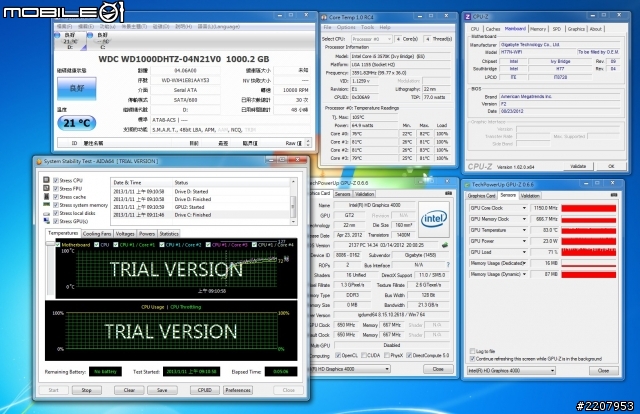
Task: Open Memory Usage (Dynamic) sensor dropdown
Action: click(x=524, y=274)
